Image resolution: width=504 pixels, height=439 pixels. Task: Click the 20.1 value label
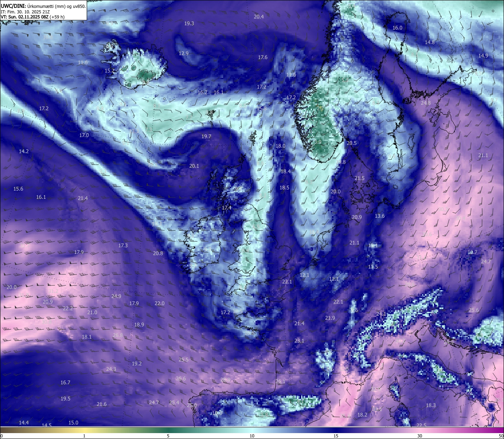(x=194, y=166)
